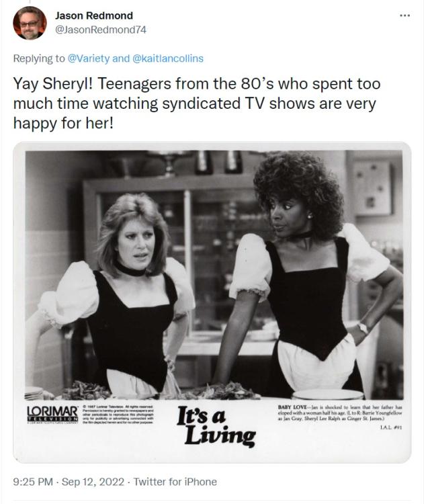Open the @kaitlancollins mention link
The width and height of the screenshot is (434, 504).
pyautogui.click(x=168, y=58)
